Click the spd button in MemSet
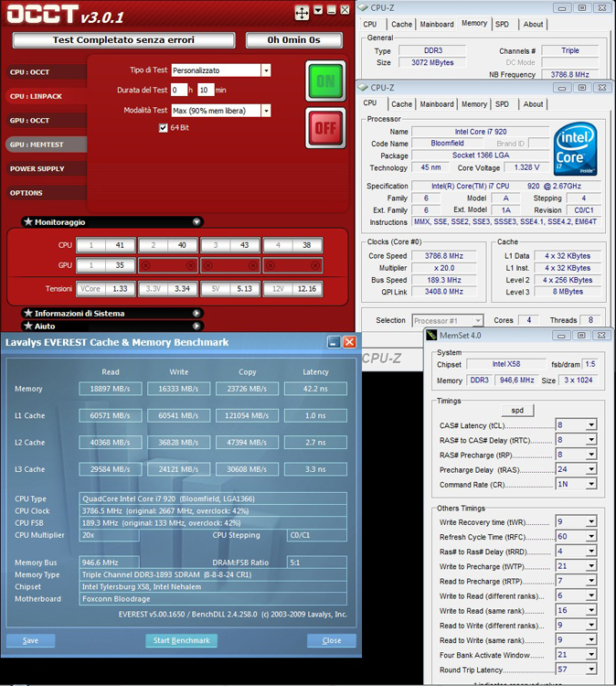 point(517,411)
